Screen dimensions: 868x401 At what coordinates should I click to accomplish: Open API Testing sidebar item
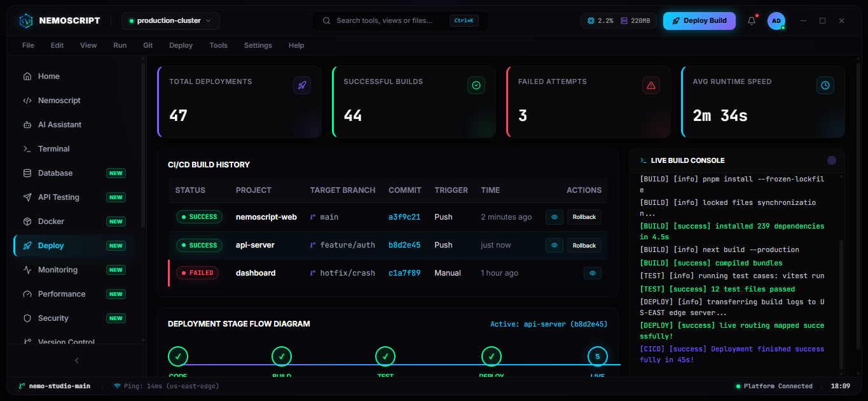73,197
